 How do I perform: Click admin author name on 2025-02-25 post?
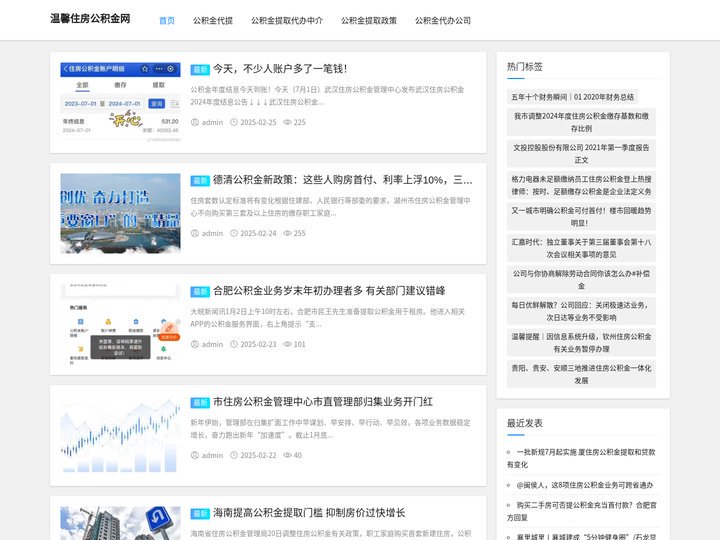click(212, 122)
